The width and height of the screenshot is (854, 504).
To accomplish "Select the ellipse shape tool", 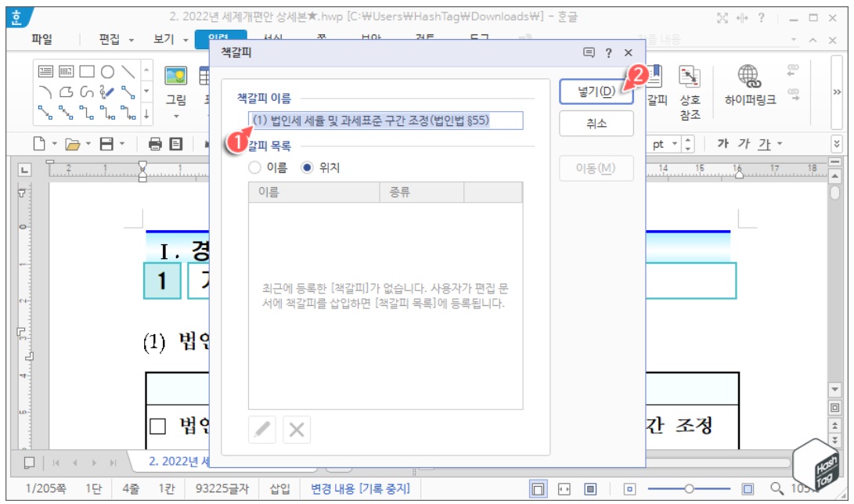I will coord(107,71).
